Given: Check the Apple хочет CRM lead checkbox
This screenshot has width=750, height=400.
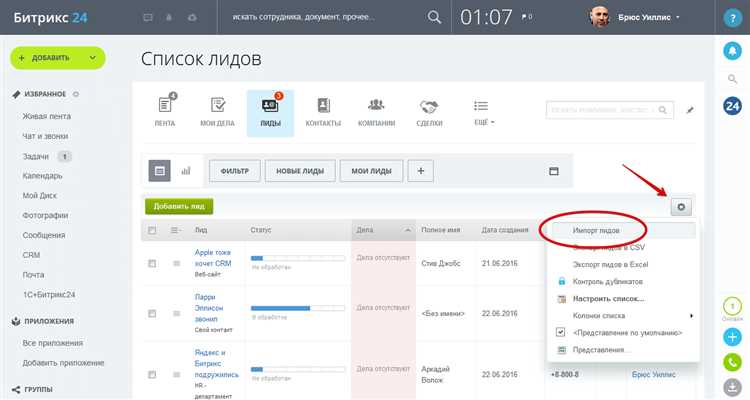Looking at the screenshot, I should coord(152,263).
